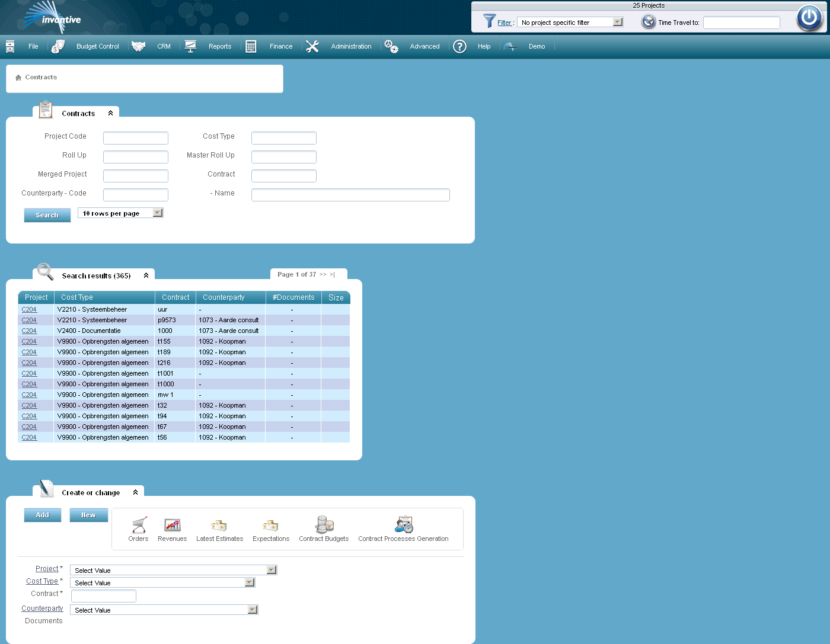Click the home icon in breadcrumb

(18, 78)
